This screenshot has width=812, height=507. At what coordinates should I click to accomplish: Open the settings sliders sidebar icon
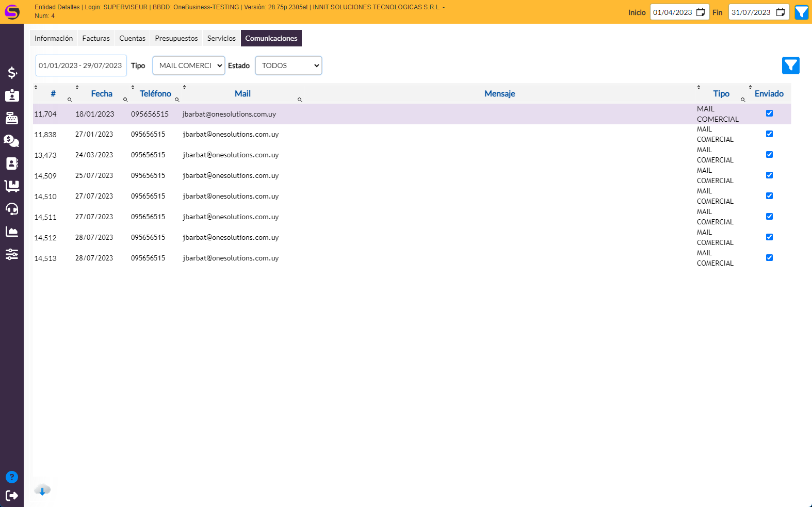coord(12,254)
